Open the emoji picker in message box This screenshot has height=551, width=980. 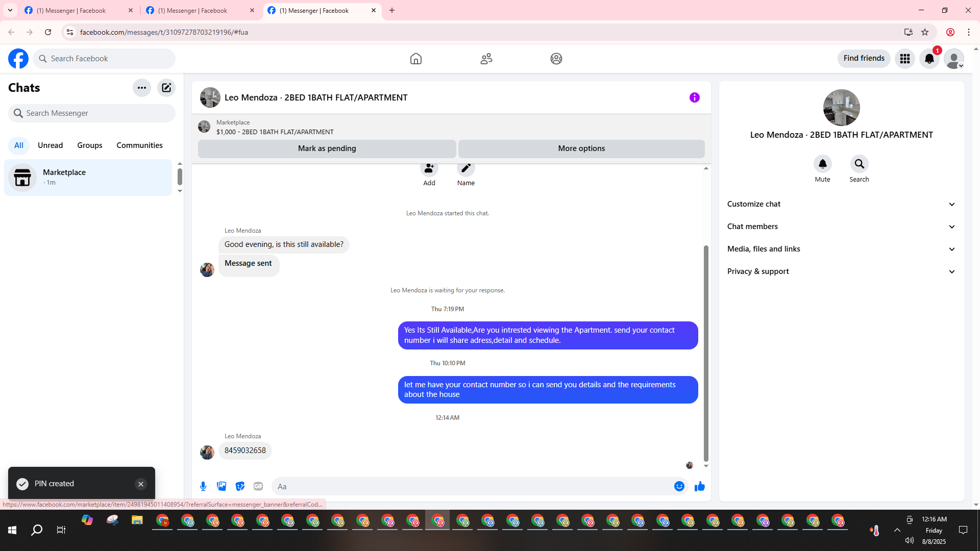tap(679, 486)
